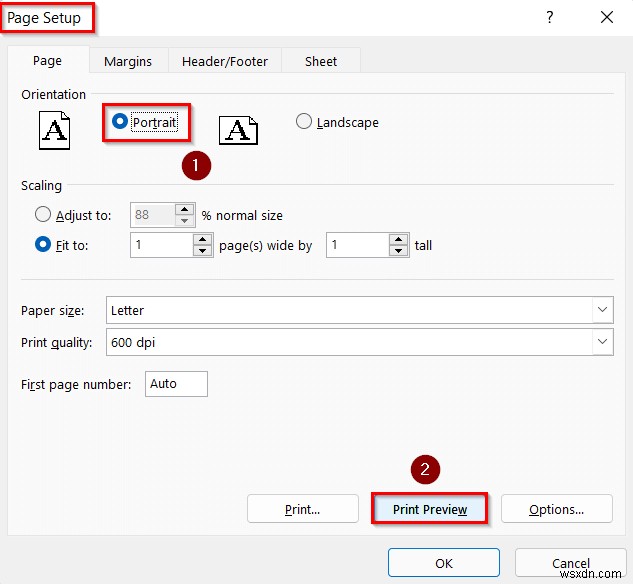Open the Header/Footer tab
Screen dimensions: 633x584
tap(225, 61)
